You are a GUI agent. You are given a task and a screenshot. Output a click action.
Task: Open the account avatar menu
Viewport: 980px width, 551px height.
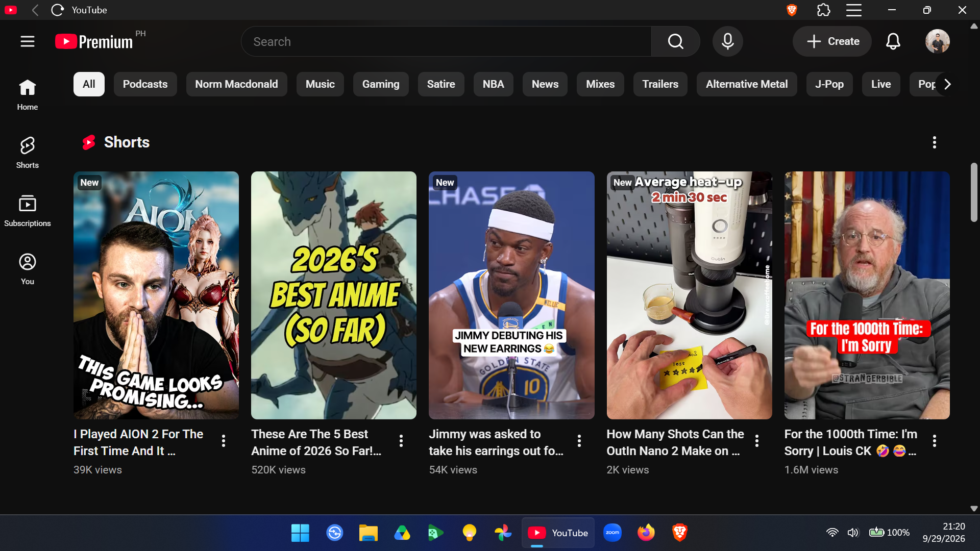click(x=938, y=41)
